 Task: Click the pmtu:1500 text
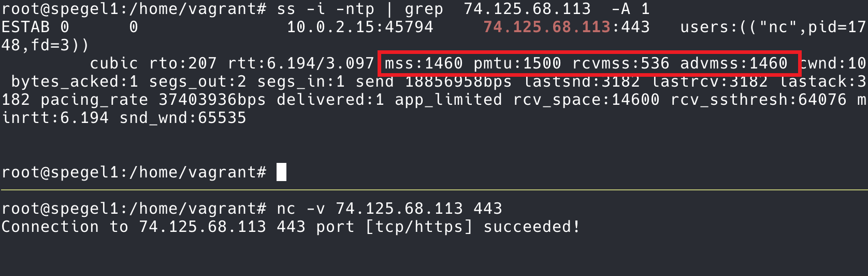coord(517,63)
